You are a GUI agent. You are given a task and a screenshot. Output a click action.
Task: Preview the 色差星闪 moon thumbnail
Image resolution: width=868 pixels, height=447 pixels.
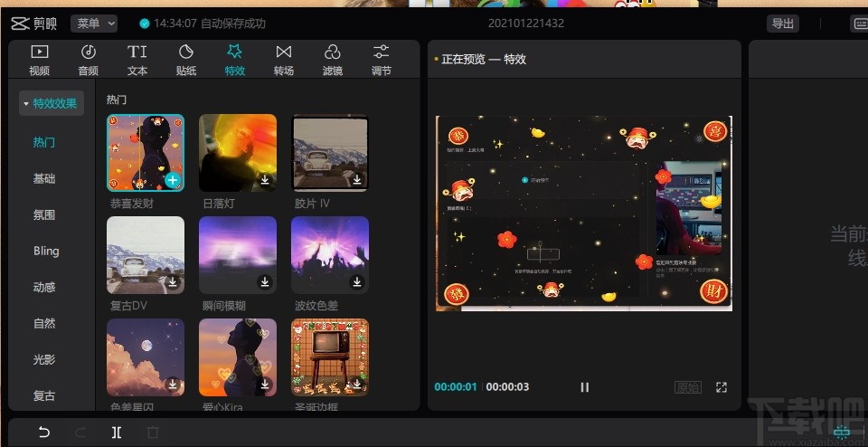(x=146, y=357)
